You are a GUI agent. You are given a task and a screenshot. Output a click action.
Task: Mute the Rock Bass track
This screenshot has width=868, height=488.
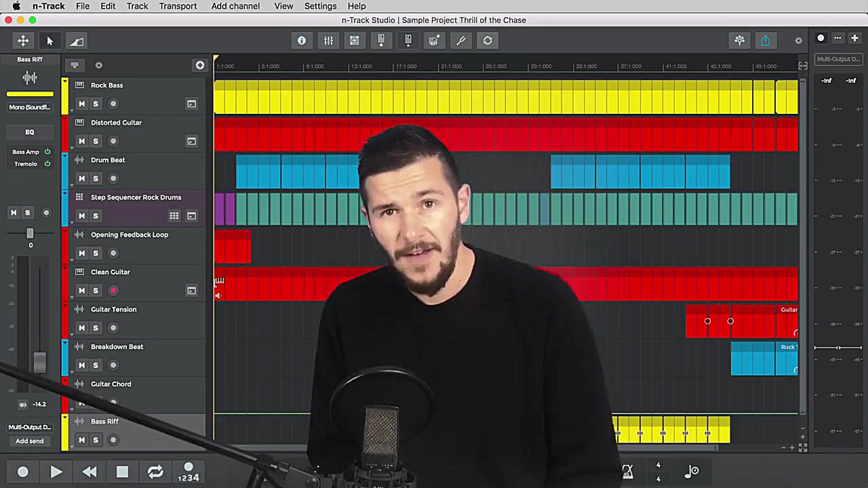pos(81,104)
